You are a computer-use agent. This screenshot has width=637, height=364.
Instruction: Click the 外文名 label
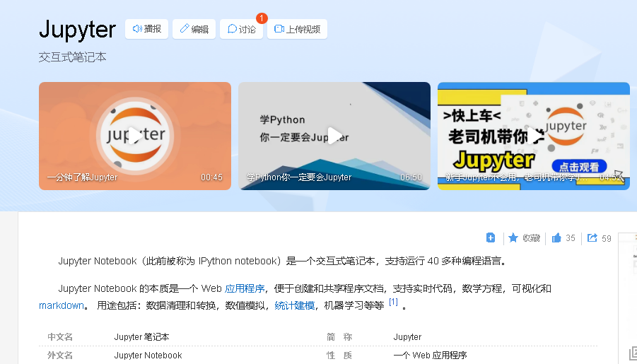pos(60,355)
